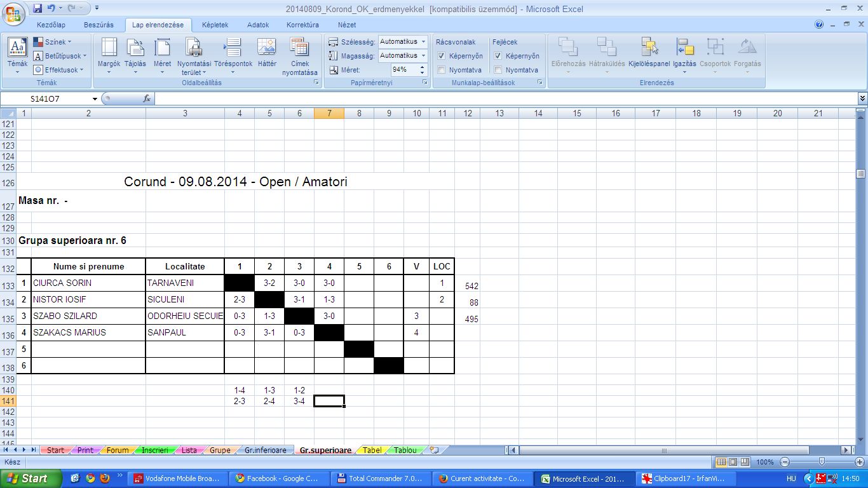This screenshot has height=488, width=868.
Task: Toggle Rácsvonalak Nyomtatva gridlines print checkbox
Action: tap(442, 70)
